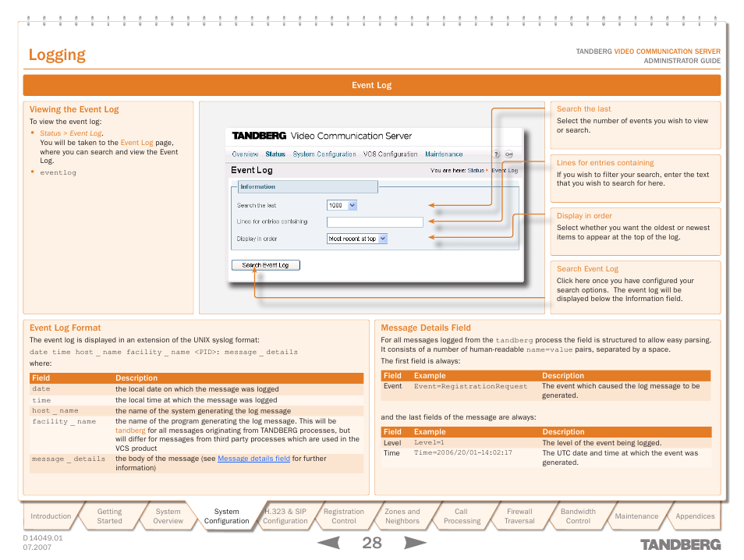Open the Search the last dropdown
The height and width of the screenshot is (560, 744).
pos(342,205)
